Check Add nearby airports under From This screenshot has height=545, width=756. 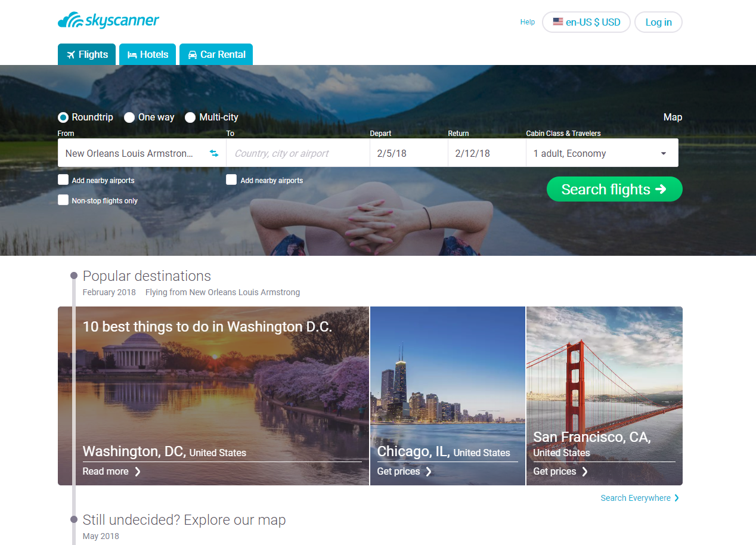click(x=63, y=179)
